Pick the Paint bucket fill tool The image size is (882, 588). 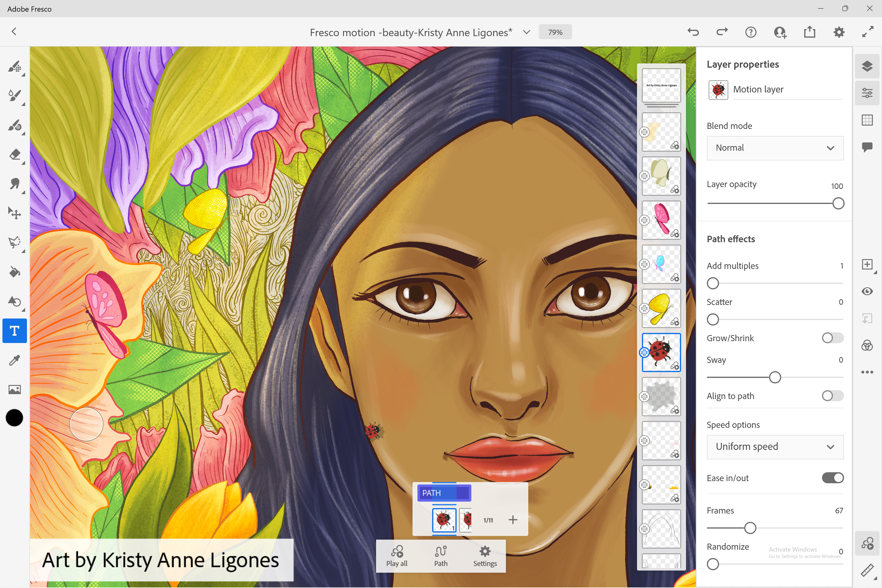pyautogui.click(x=15, y=272)
